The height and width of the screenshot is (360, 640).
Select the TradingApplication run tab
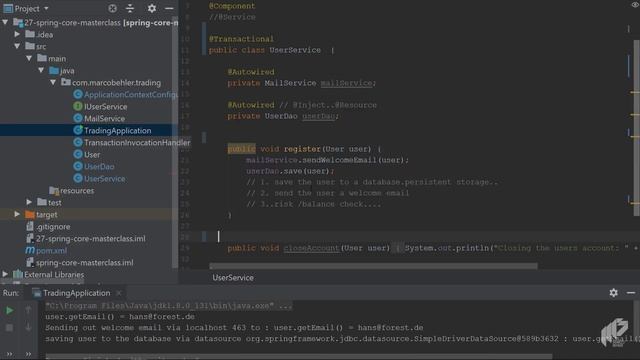point(76,293)
